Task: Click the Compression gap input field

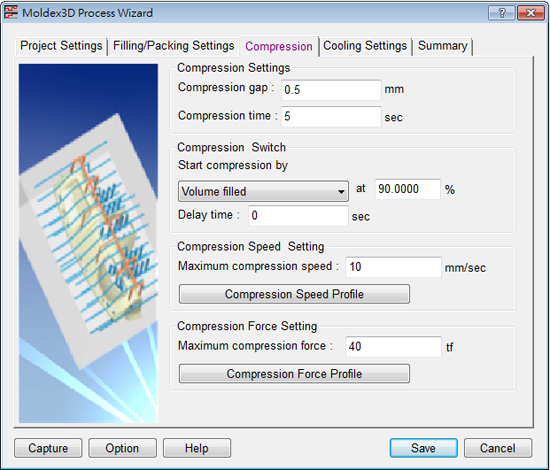Action: pos(331,90)
